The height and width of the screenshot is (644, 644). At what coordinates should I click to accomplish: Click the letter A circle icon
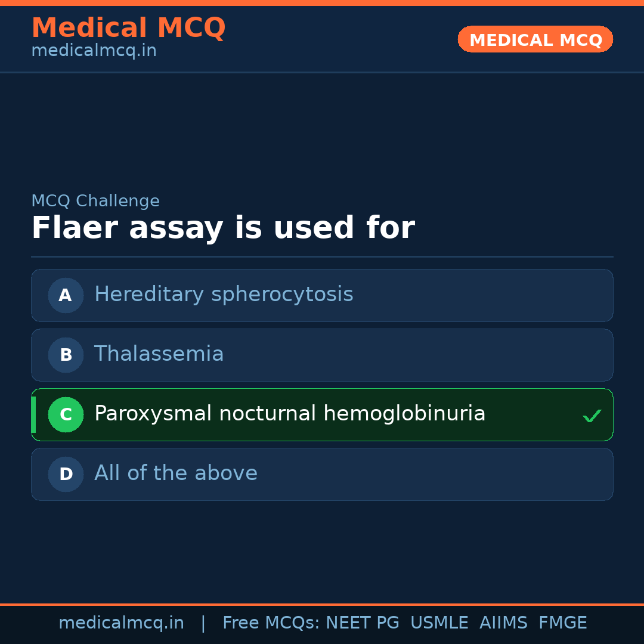click(66, 295)
